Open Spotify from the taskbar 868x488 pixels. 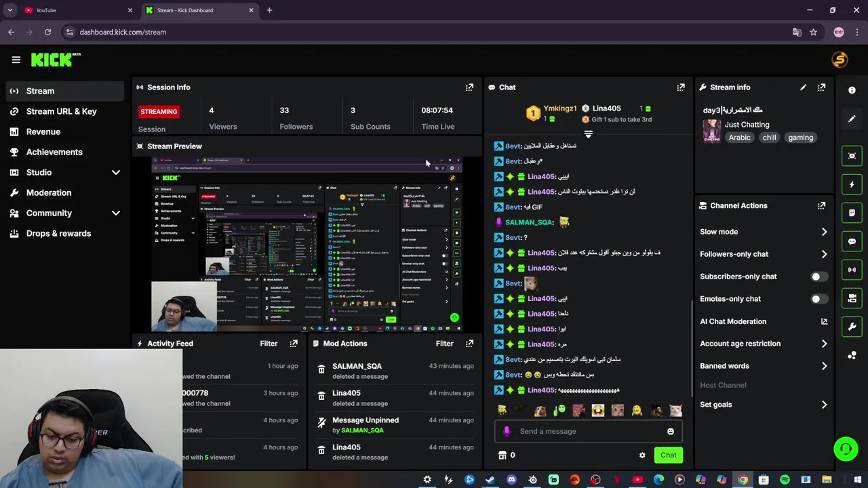pyautogui.click(x=785, y=480)
